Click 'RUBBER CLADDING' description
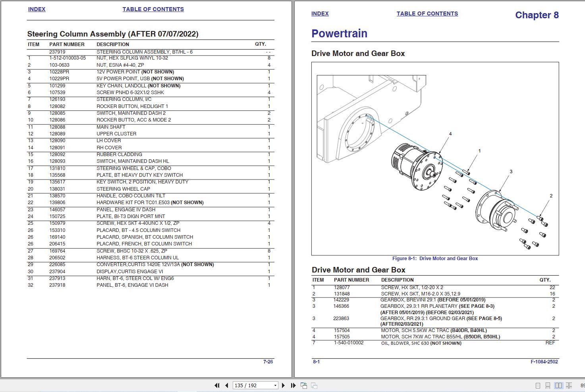This screenshot has height=392, width=585. [119, 154]
